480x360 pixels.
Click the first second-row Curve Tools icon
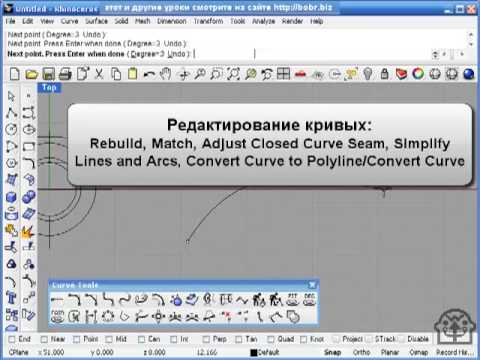click(x=57, y=316)
